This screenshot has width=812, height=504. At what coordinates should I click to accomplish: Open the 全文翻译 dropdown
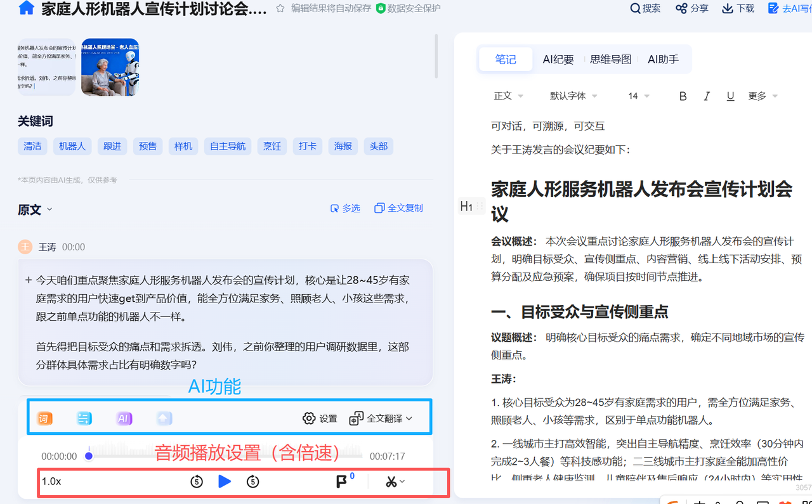click(x=381, y=418)
